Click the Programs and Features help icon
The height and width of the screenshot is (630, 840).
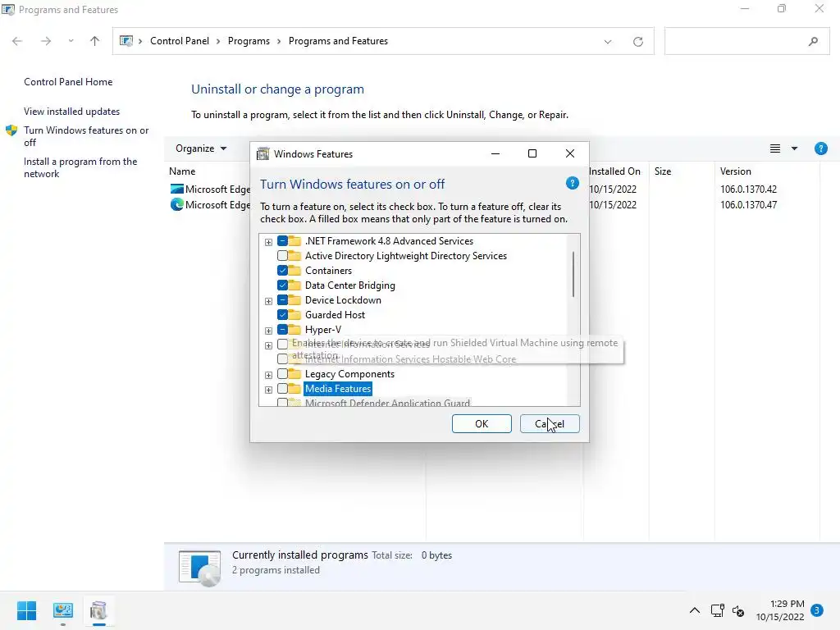pos(820,149)
